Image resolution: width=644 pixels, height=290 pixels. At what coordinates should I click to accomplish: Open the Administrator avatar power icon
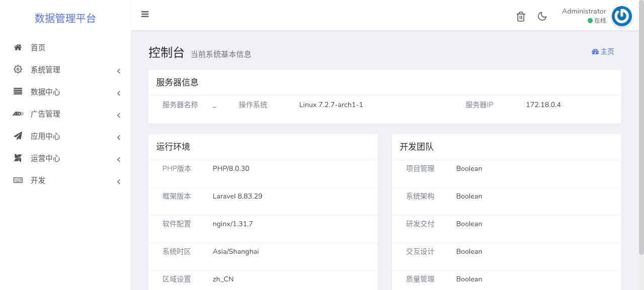tap(622, 16)
